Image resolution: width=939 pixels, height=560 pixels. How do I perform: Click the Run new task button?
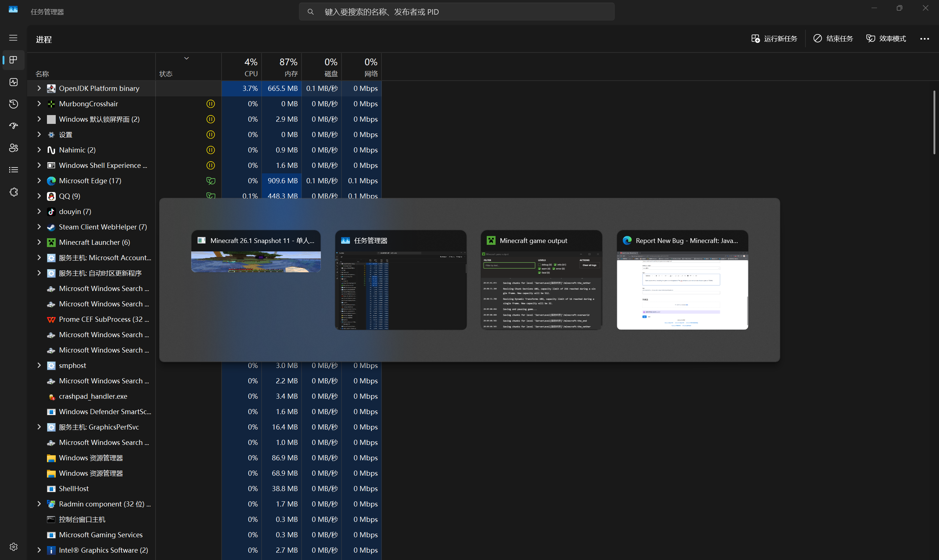(x=774, y=39)
